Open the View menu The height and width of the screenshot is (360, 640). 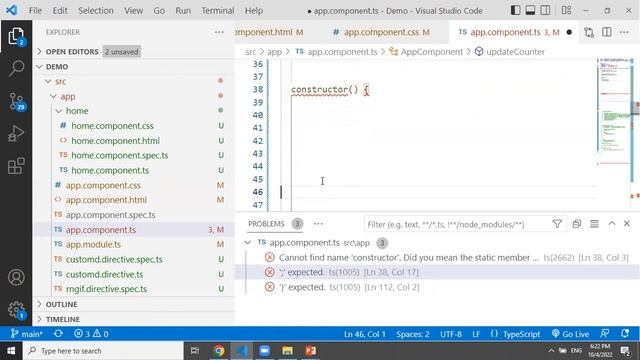(x=133, y=11)
